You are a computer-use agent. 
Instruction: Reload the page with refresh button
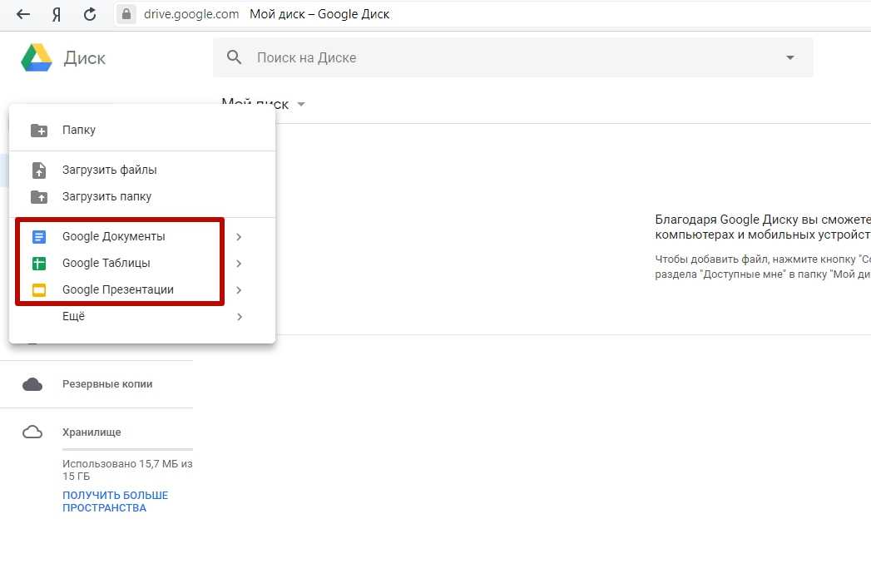(x=90, y=14)
